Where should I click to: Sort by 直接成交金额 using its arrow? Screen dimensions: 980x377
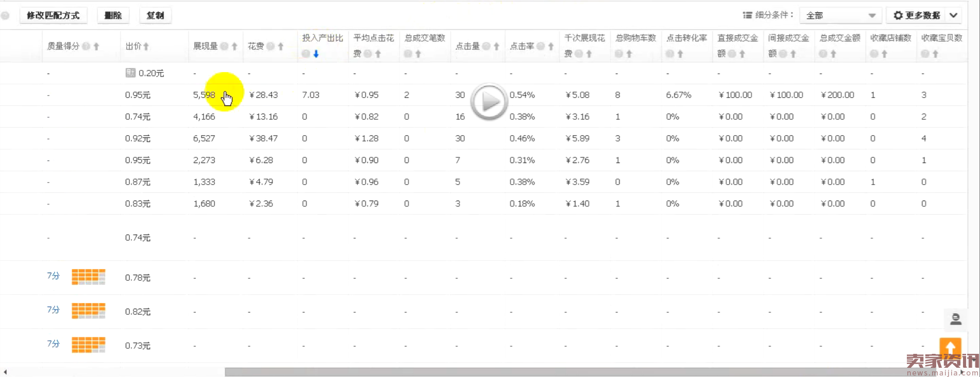(742, 54)
